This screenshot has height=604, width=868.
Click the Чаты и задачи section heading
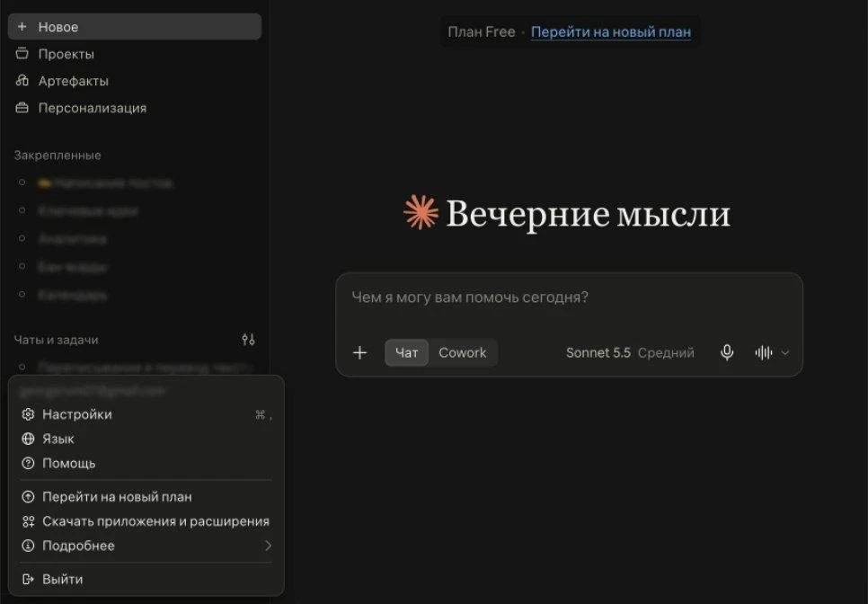click(x=56, y=340)
